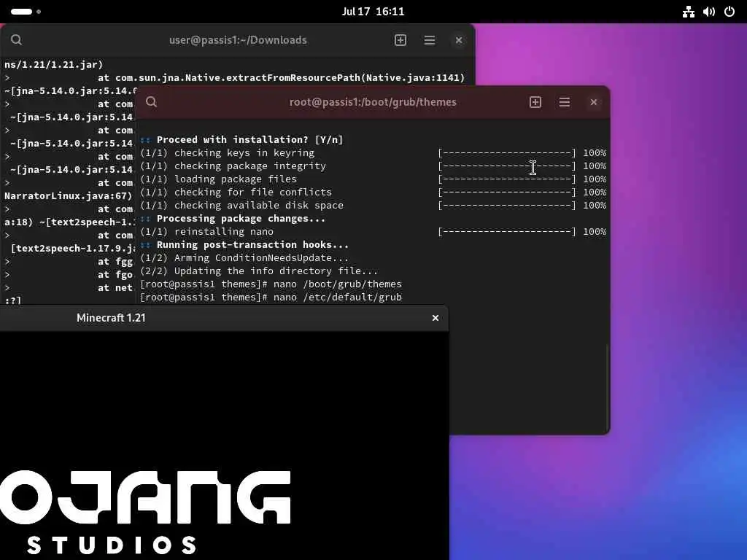Click 'Running post-transaction hooks...' line
This screenshot has width=747, height=560.
(252, 244)
